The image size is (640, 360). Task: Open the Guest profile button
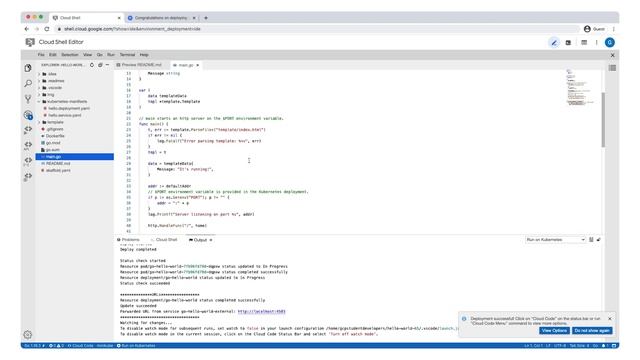click(594, 29)
